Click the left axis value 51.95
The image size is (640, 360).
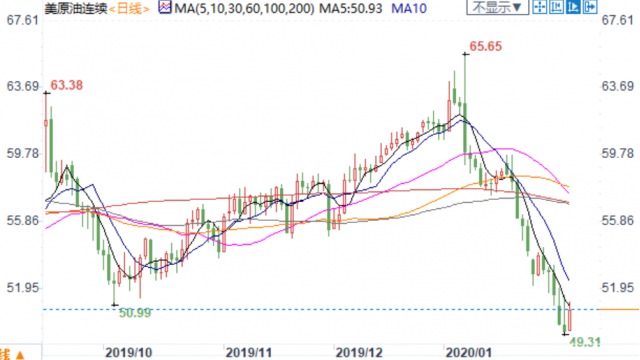pyautogui.click(x=22, y=288)
